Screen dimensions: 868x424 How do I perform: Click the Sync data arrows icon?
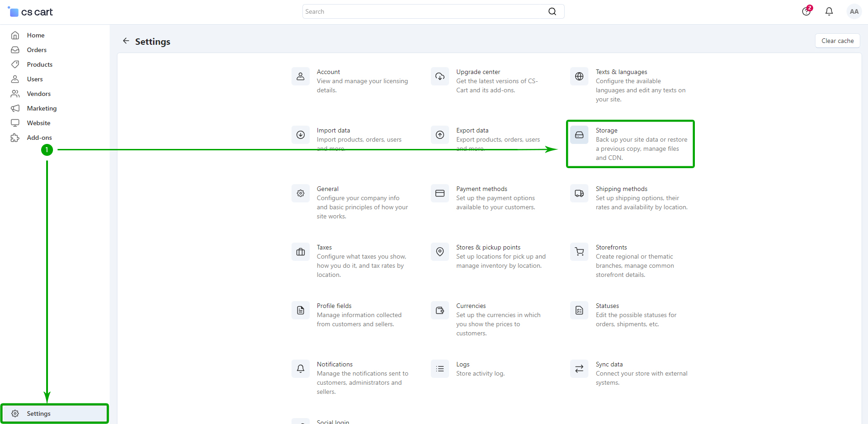pyautogui.click(x=579, y=369)
